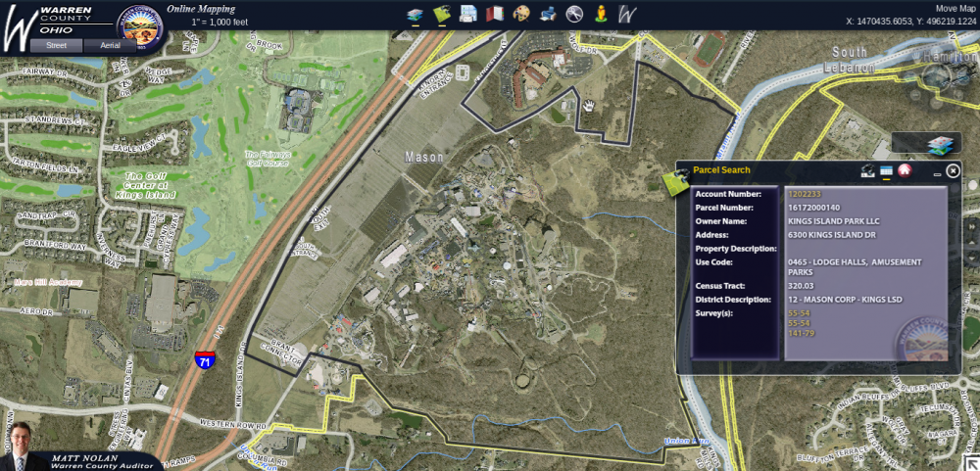This screenshot has width=980, height=471.
Task: Open the map layers tool in top toolbar
Action: pyautogui.click(x=415, y=14)
